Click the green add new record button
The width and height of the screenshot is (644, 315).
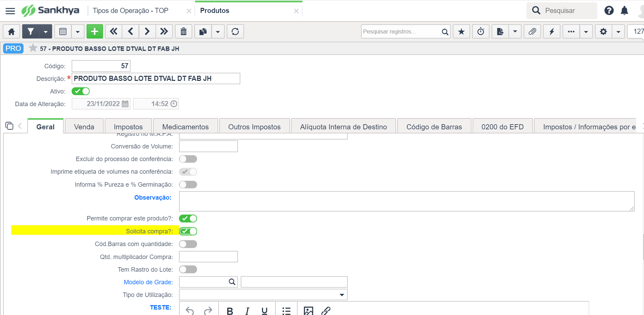[x=94, y=31]
